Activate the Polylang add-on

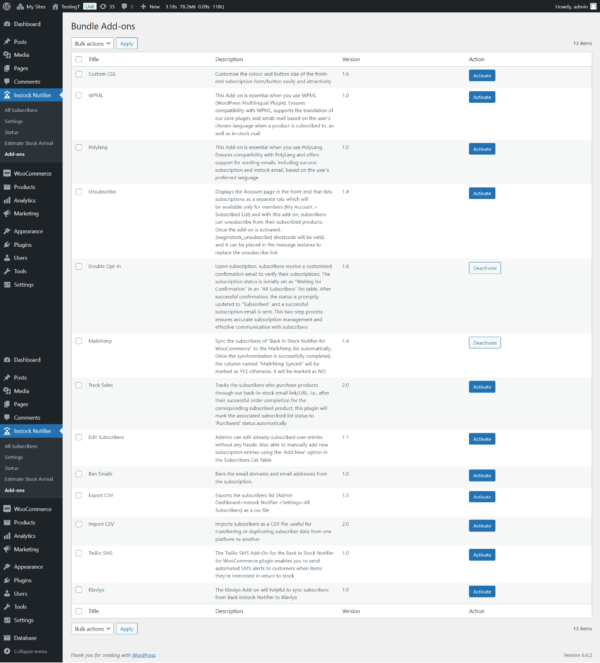[x=482, y=149]
